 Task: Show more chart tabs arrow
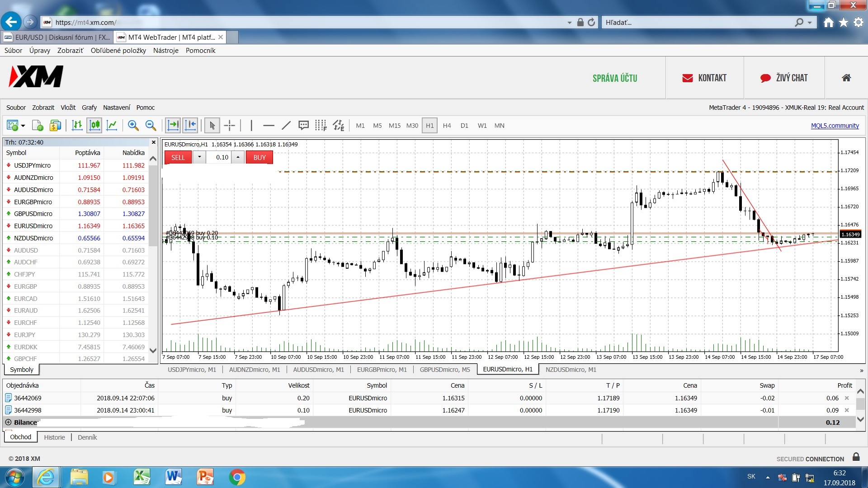click(x=862, y=371)
